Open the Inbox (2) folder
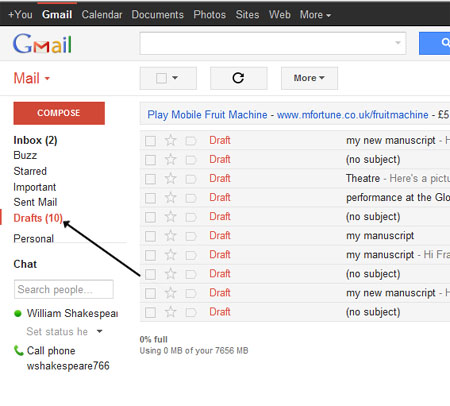This screenshot has width=450, height=406. pyautogui.click(x=35, y=140)
